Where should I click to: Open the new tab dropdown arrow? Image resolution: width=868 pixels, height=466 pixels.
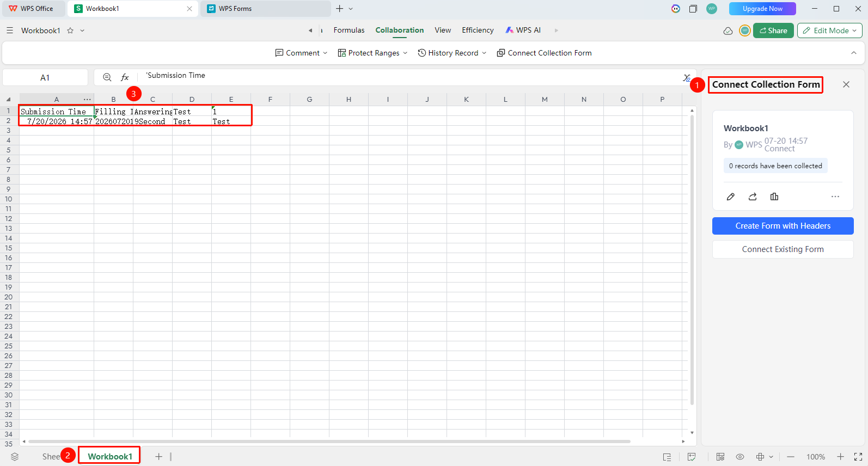coord(351,9)
